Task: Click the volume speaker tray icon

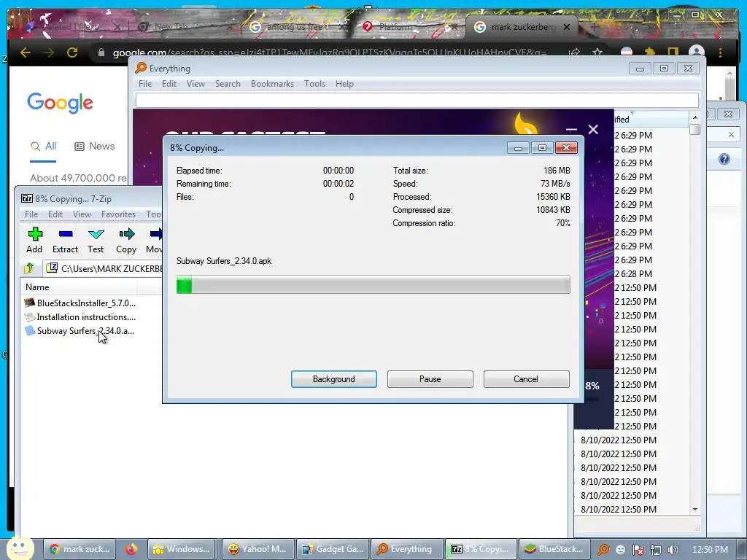Action: click(x=673, y=550)
